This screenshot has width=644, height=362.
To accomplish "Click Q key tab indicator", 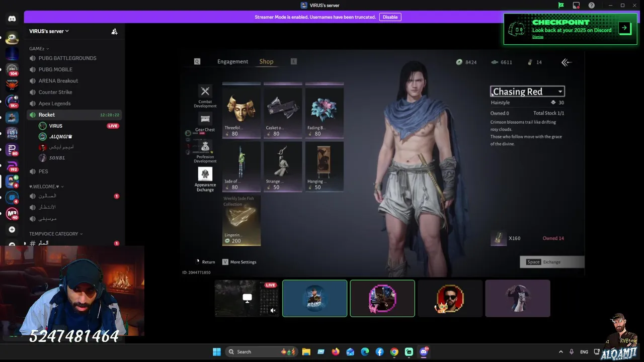I will pyautogui.click(x=197, y=61).
